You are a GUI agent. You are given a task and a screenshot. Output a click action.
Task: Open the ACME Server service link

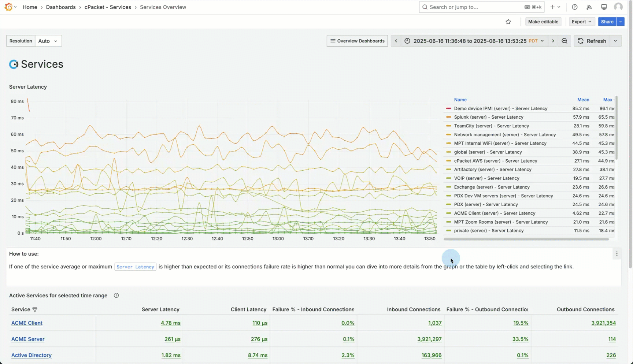point(28,339)
